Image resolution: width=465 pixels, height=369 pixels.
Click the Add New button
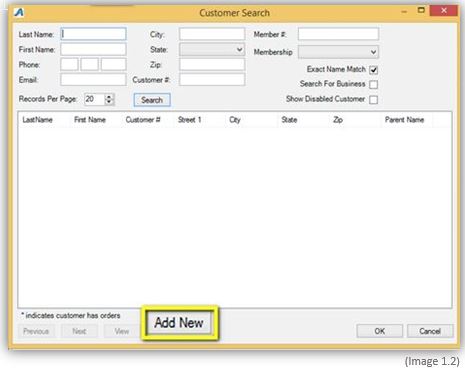(x=179, y=323)
